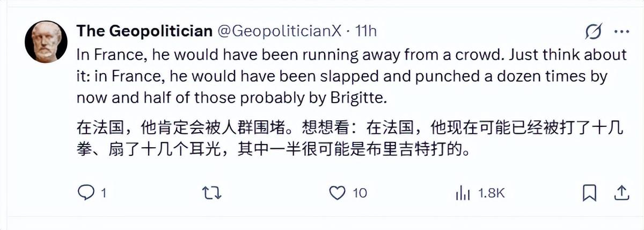Open the tweet's 11h timestamp
Screen dimensions: 644x230
pyautogui.click(x=366, y=31)
